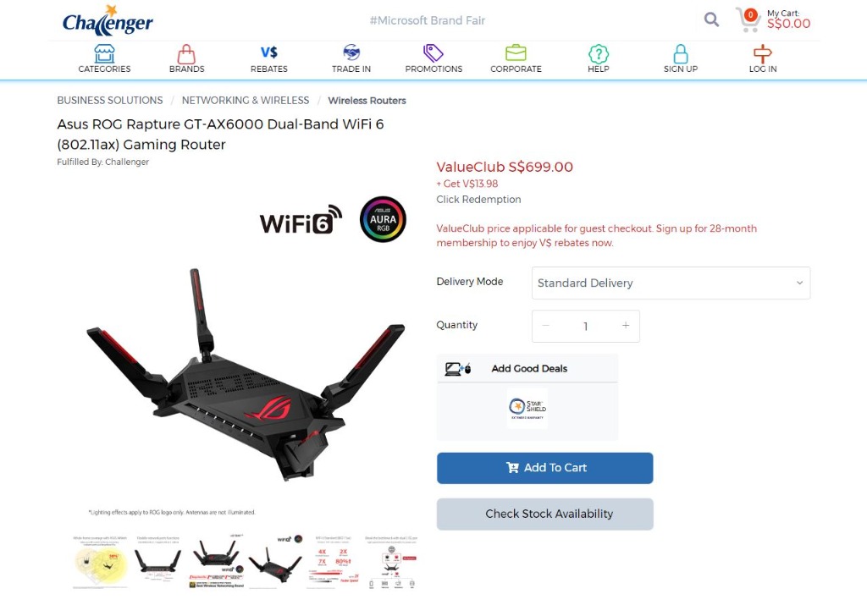Open the Categories store icon

pyautogui.click(x=104, y=53)
